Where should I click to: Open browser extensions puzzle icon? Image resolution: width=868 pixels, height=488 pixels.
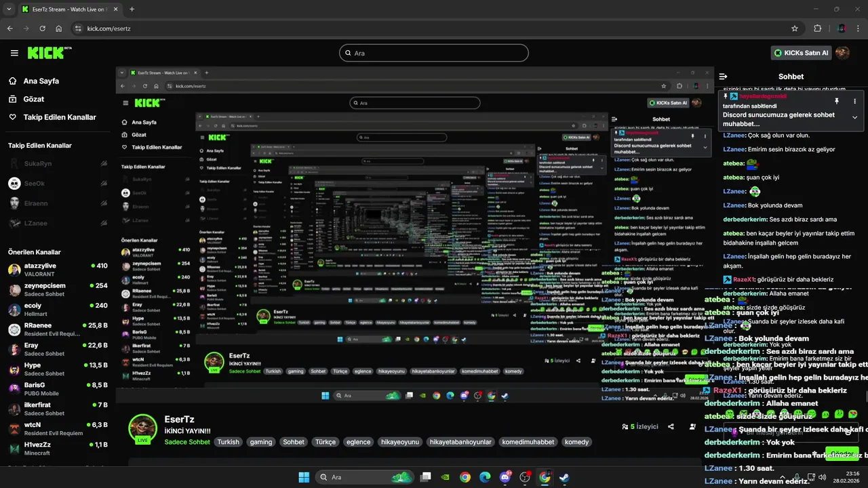click(817, 28)
